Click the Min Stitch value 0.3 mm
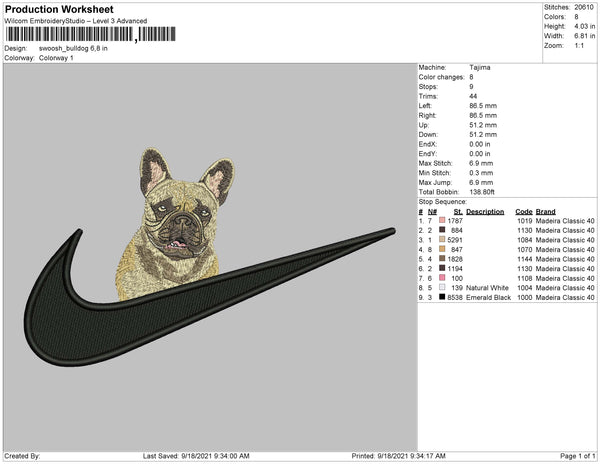This screenshot has width=600, height=464. [x=481, y=173]
